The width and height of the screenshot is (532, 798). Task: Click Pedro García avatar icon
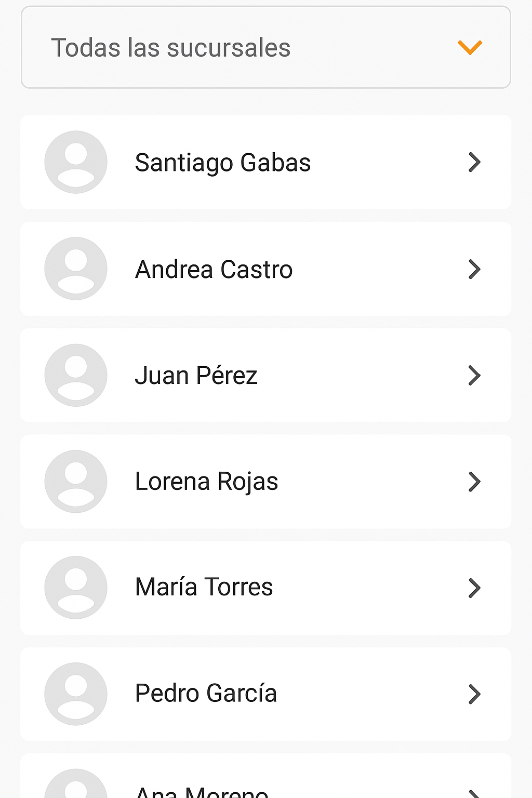[x=76, y=694]
